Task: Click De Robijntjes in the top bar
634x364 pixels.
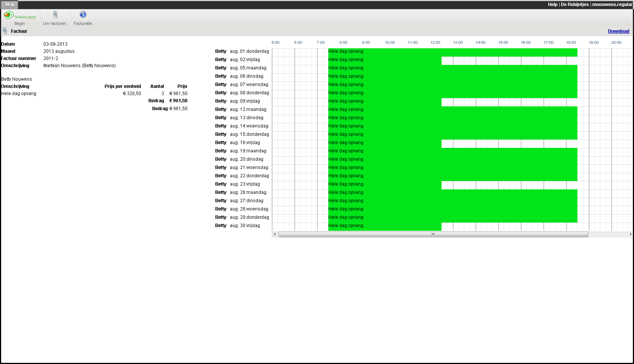Action: pyautogui.click(x=574, y=5)
